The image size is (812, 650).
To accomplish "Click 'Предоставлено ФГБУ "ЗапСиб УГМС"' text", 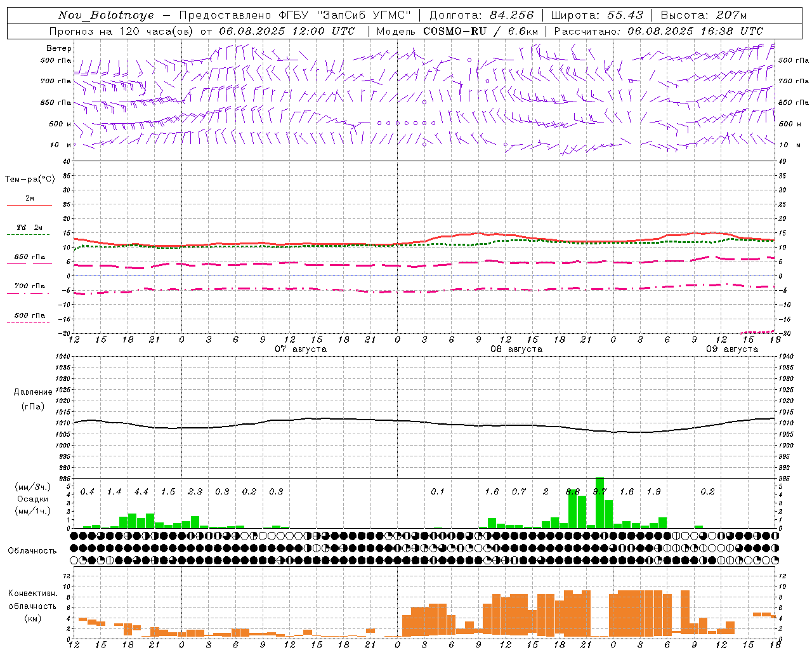I will point(295,15).
